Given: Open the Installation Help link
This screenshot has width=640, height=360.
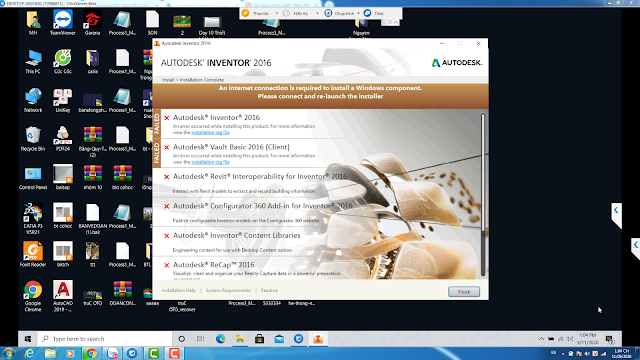Looking at the screenshot, I should pyautogui.click(x=179, y=290).
